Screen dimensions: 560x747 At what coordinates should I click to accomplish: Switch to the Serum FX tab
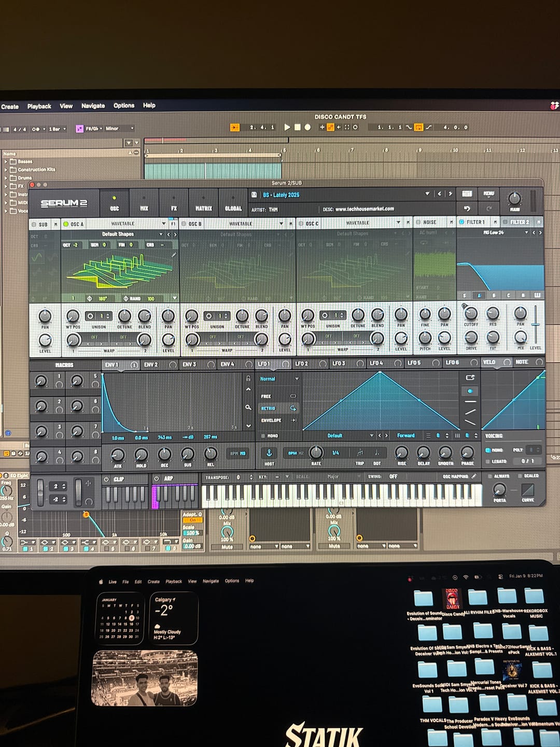(x=174, y=203)
